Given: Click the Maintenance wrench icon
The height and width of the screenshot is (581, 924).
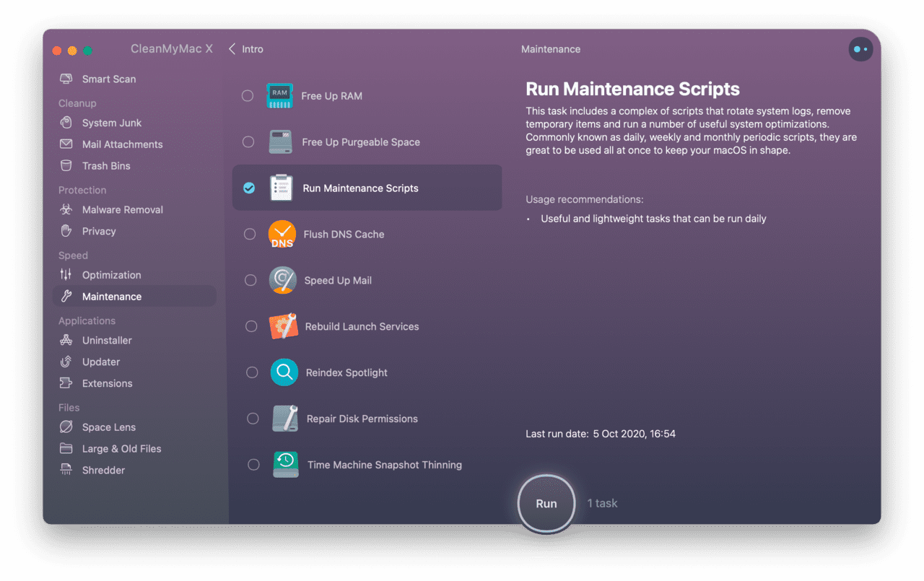Looking at the screenshot, I should [66, 297].
